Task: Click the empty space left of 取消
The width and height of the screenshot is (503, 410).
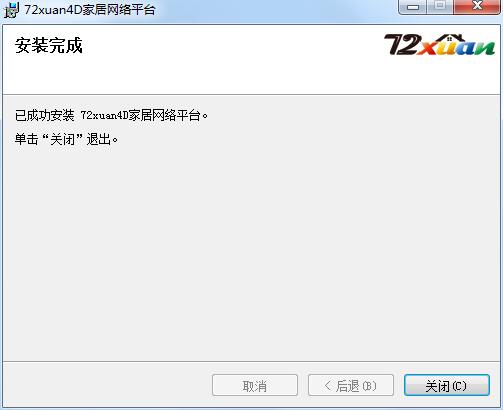Action: [x=107, y=385]
